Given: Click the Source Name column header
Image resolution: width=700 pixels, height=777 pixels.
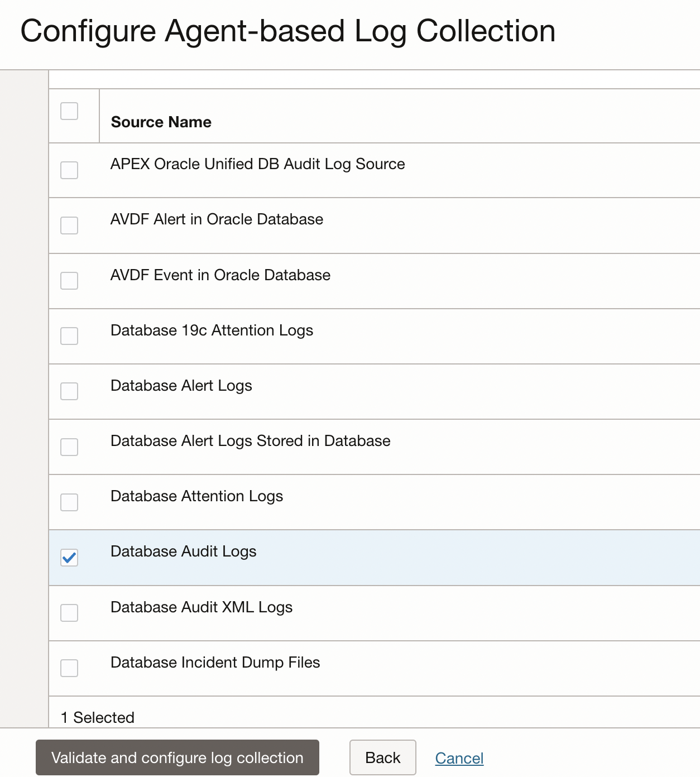Looking at the screenshot, I should (161, 122).
